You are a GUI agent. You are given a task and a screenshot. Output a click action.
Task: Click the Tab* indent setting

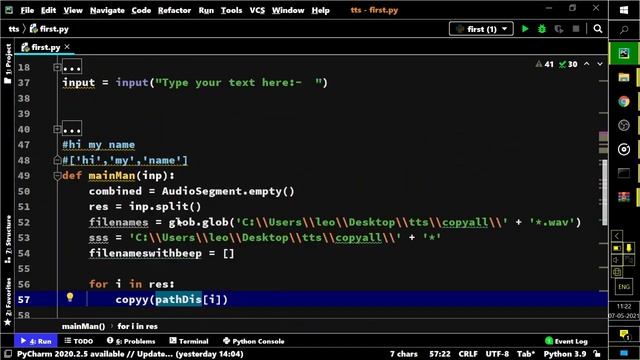(x=526, y=354)
